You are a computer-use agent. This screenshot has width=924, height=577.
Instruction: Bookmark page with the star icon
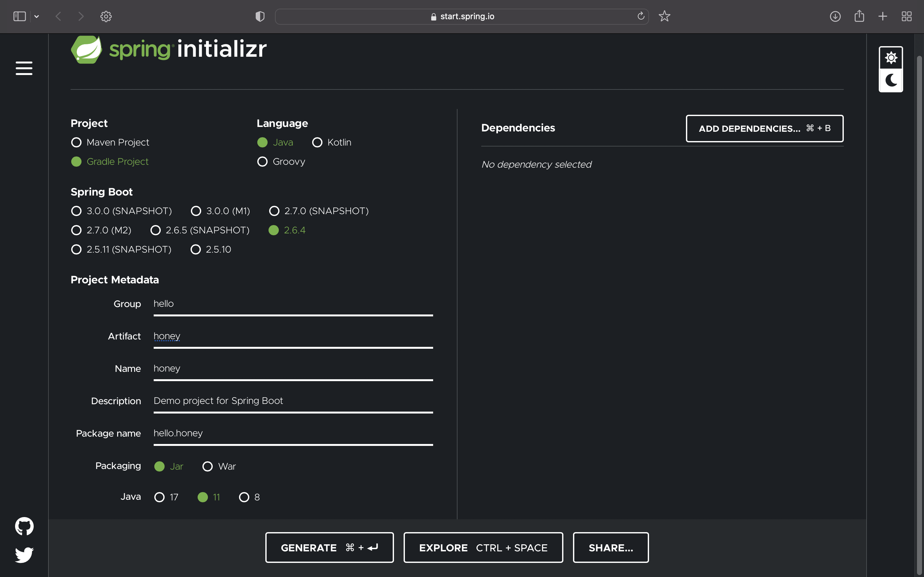[x=664, y=16]
